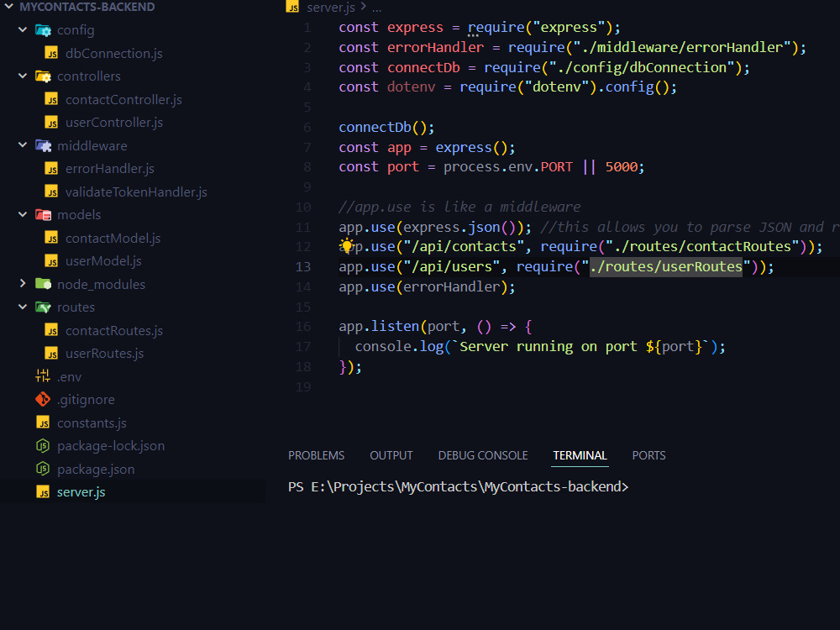The width and height of the screenshot is (840, 630).
Task: Click the JS icon beside userModel.js
Action: click(51, 261)
